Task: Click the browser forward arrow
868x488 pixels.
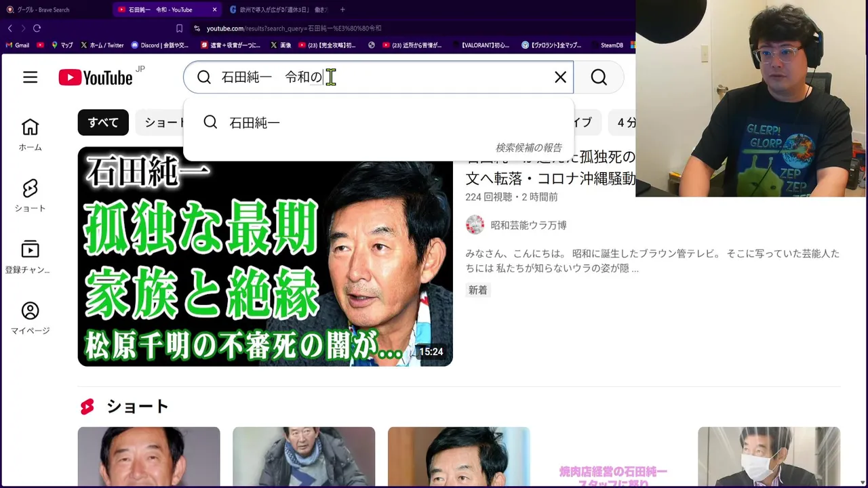Action: tap(23, 28)
